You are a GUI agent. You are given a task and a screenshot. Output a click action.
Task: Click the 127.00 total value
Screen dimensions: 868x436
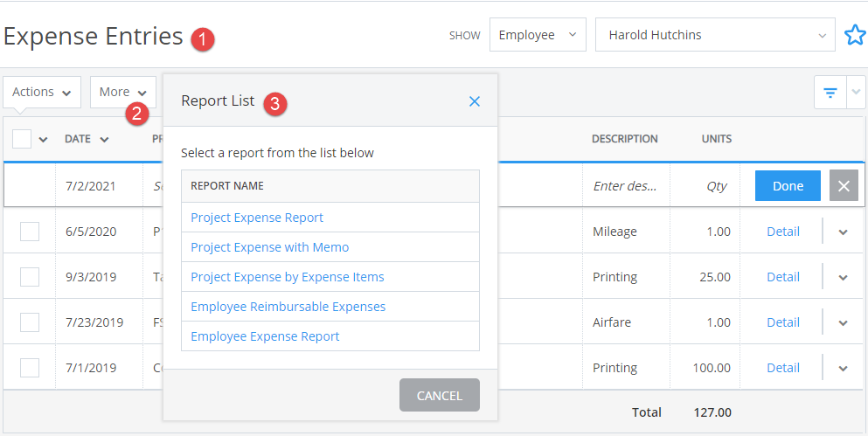(712, 412)
